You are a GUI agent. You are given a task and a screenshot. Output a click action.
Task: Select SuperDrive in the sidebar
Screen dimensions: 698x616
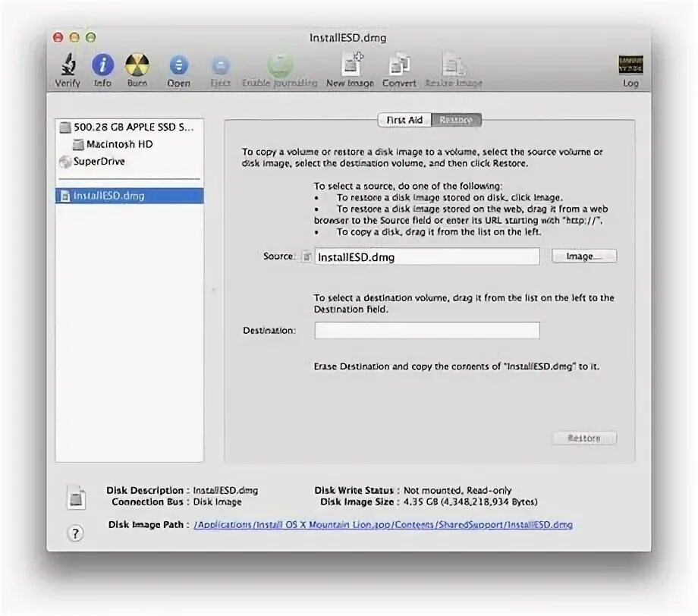(x=130, y=161)
